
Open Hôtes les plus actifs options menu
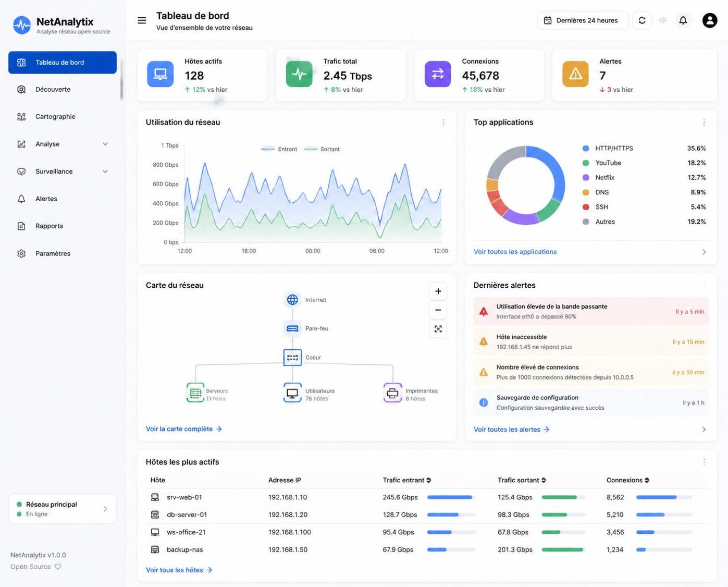[x=704, y=462]
